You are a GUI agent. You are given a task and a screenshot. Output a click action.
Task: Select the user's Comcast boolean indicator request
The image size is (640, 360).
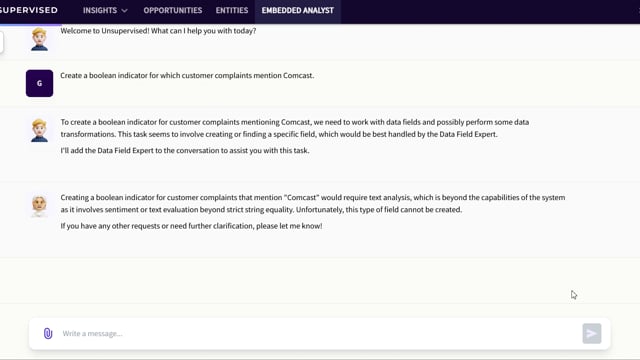[187, 76]
